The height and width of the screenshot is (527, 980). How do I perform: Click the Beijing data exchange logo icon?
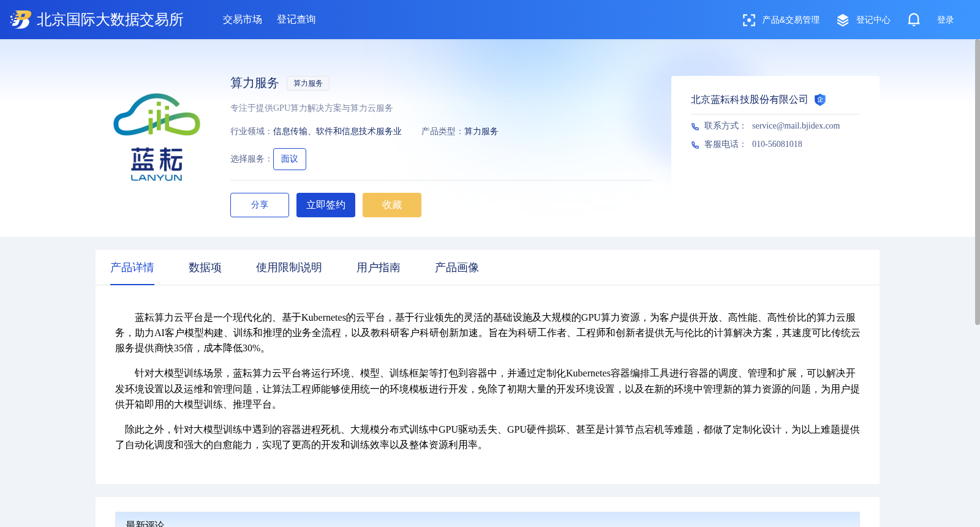(x=20, y=20)
